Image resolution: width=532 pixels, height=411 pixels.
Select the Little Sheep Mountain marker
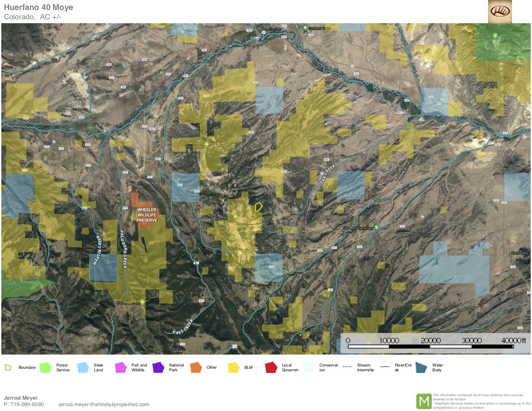pyautogui.click(x=207, y=144)
